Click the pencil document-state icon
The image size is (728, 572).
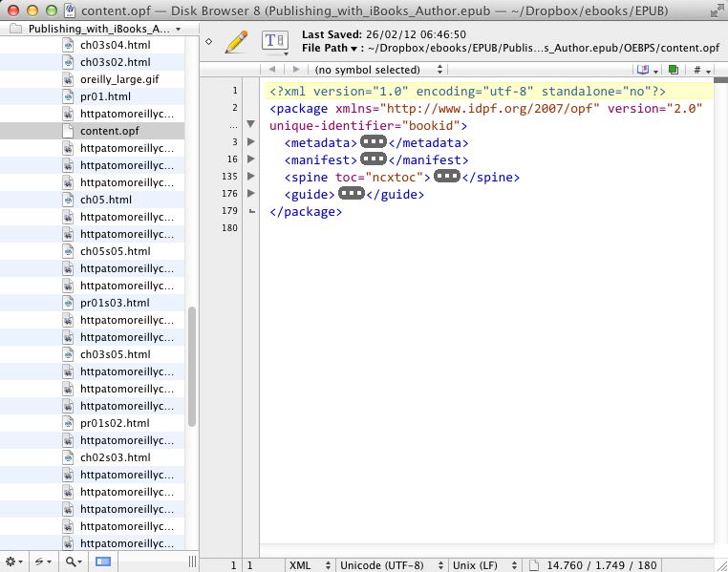coord(236,42)
